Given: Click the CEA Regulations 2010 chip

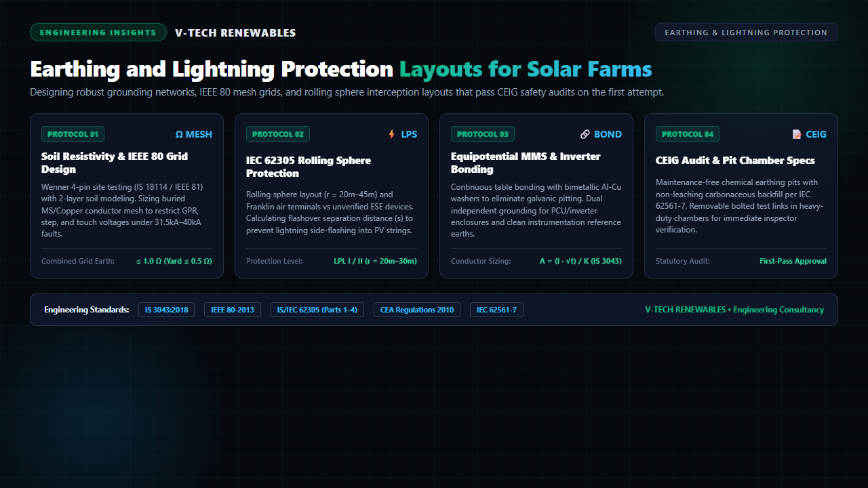Looking at the screenshot, I should [x=417, y=310].
